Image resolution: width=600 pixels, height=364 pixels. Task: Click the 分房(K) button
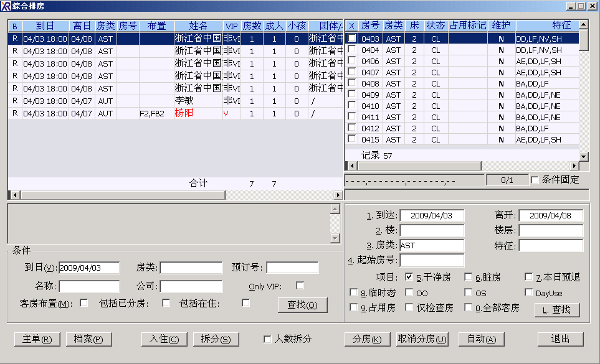tap(368, 339)
